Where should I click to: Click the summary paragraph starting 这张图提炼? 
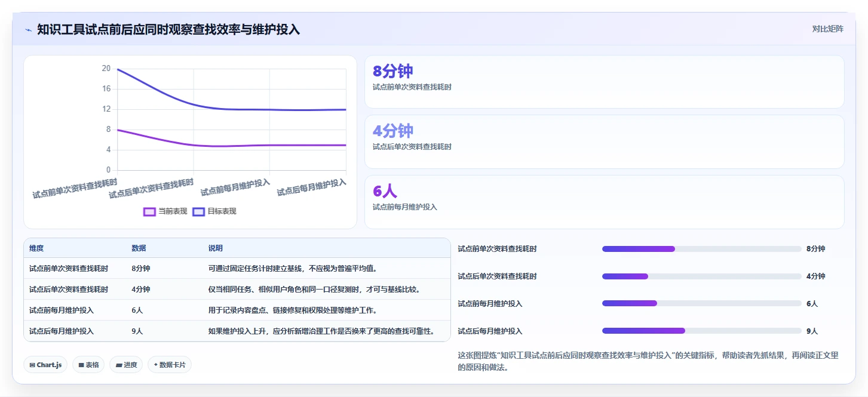tap(648, 362)
